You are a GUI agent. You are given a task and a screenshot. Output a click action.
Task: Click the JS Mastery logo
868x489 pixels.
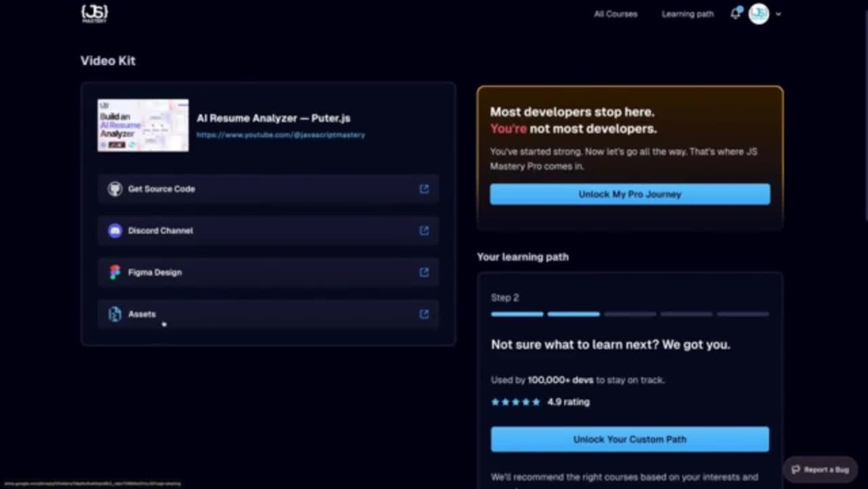[x=95, y=14]
